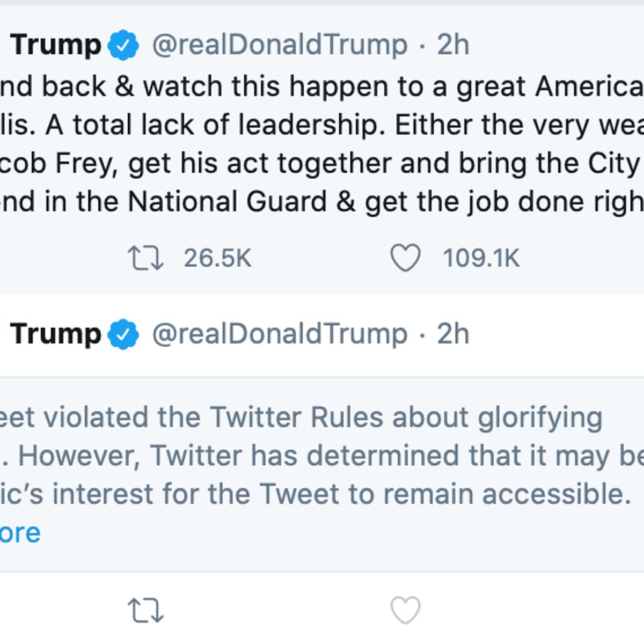Retweet the tweet with 26.5K retweets
The image size is (644, 644).
[145, 258]
